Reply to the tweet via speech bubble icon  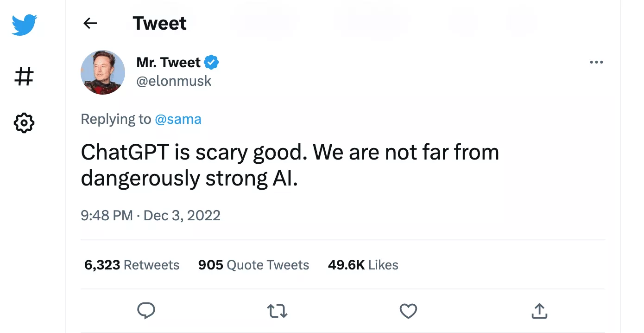[x=146, y=311]
